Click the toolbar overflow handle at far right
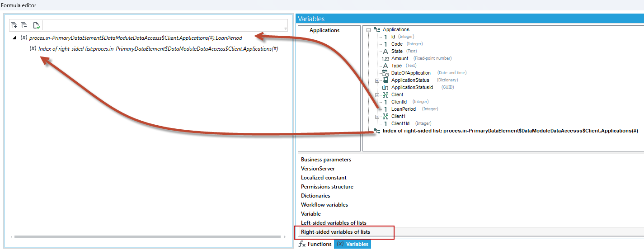This screenshot has height=250, width=644. pos(285,28)
